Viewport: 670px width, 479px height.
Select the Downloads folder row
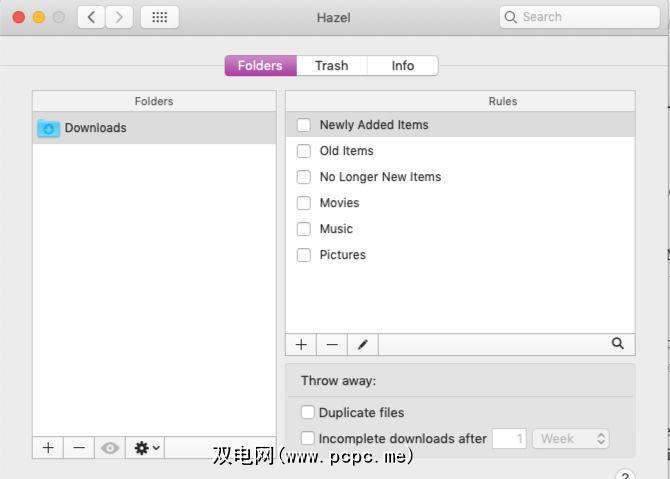(x=154, y=128)
